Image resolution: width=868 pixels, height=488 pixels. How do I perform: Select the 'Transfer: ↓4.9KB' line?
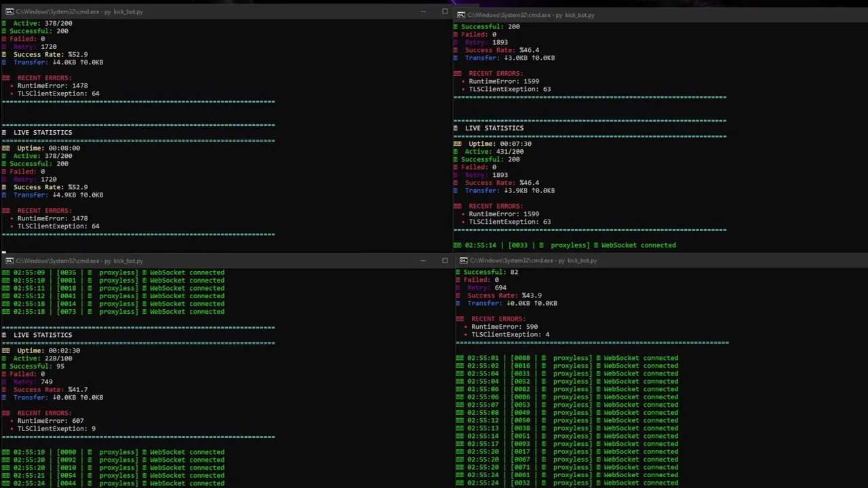point(53,195)
